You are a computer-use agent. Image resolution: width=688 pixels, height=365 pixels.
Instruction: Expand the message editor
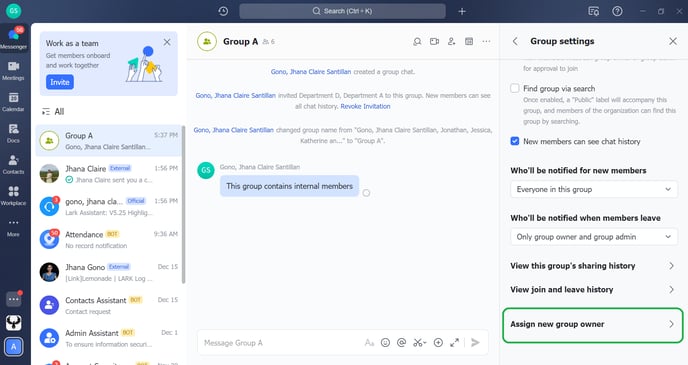[454, 343]
